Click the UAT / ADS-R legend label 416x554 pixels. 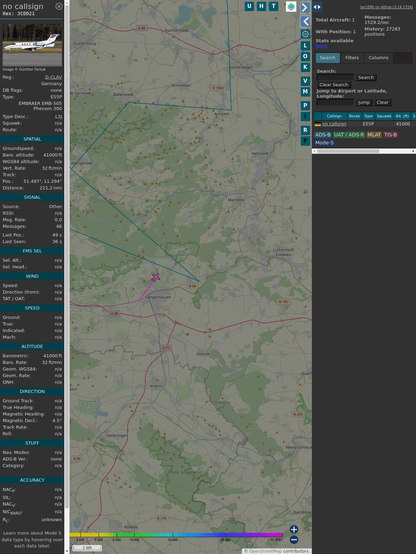(x=348, y=135)
